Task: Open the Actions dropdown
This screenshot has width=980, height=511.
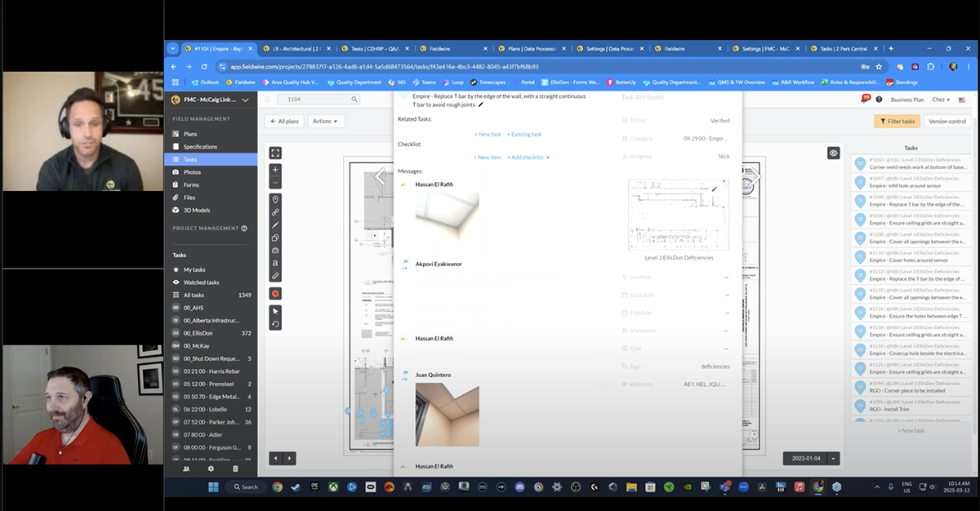Action: pyautogui.click(x=326, y=121)
